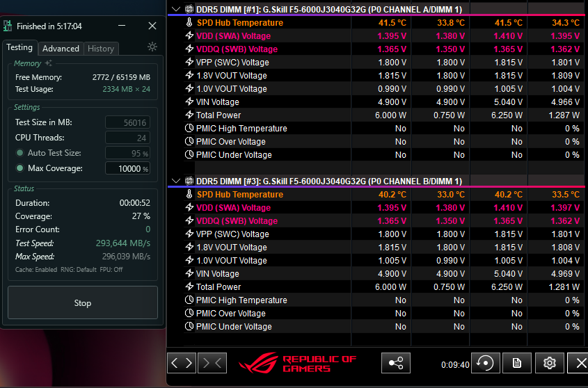Click the thermometer icon of DIMM #3 SPD Hub Temperature
This screenshot has width=588, height=388.
point(189,194)
